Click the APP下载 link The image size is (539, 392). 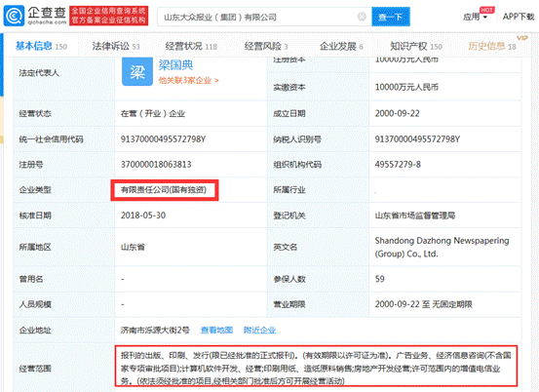[x=518, y=17]
